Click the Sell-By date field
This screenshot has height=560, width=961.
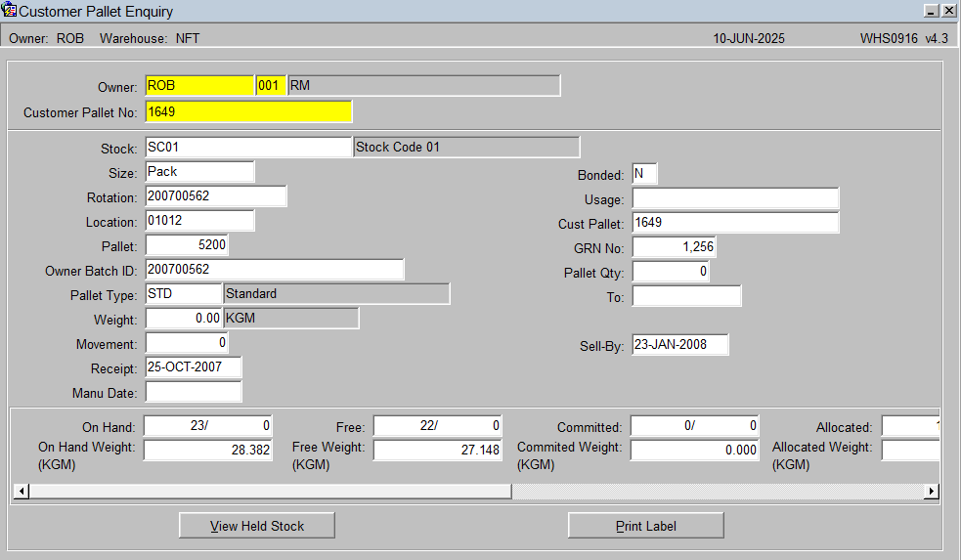click(680, 344)
